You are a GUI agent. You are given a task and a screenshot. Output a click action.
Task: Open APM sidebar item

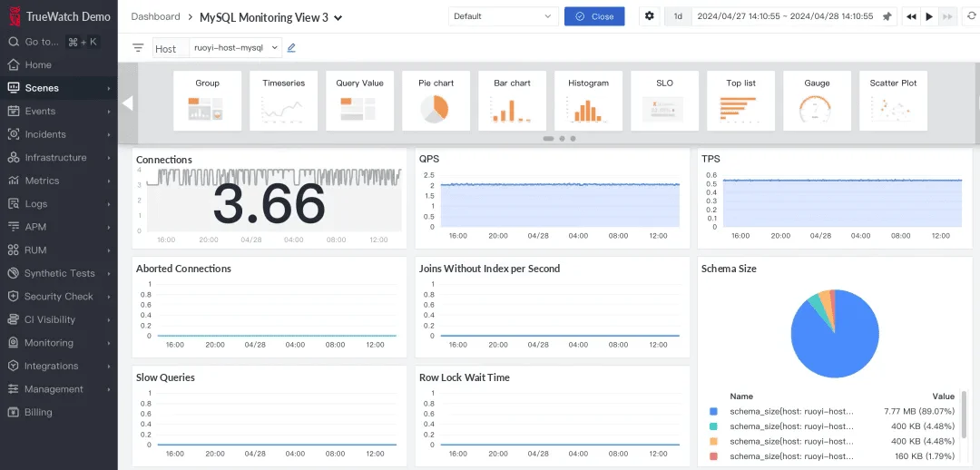tap(59, 227)
